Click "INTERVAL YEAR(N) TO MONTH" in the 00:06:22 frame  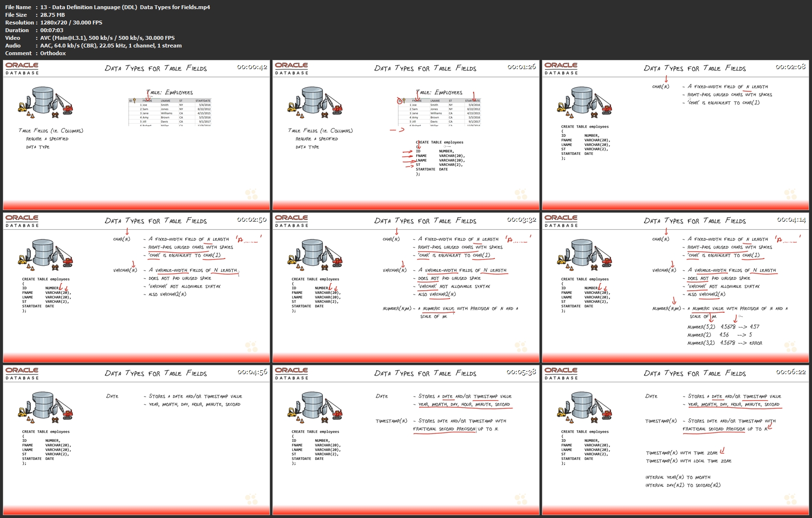[x=678, y=477]
